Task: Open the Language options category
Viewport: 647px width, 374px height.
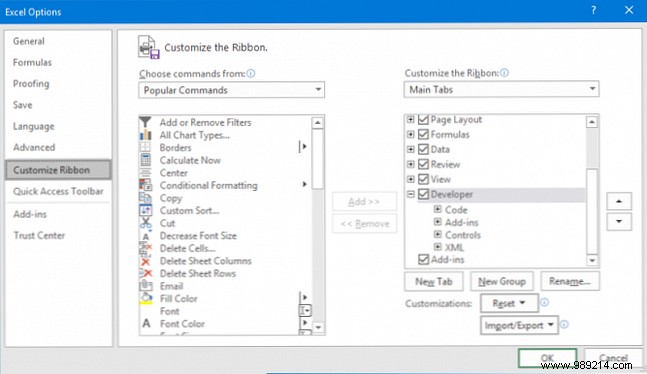Action: tap(33, 126)
